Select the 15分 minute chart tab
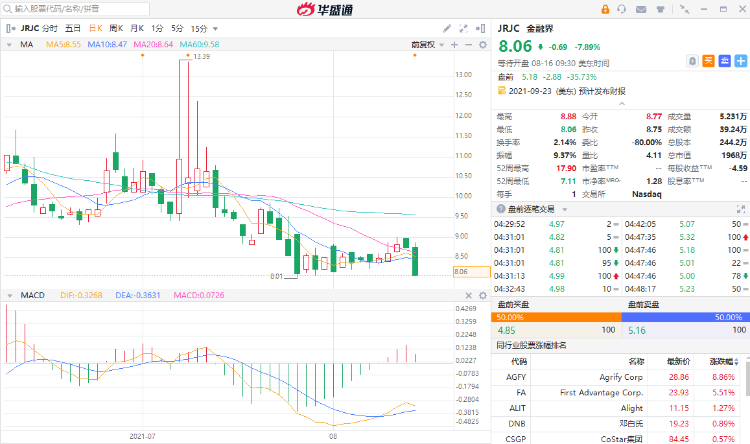This screenshot has height=444, width=750. point(199,28)
